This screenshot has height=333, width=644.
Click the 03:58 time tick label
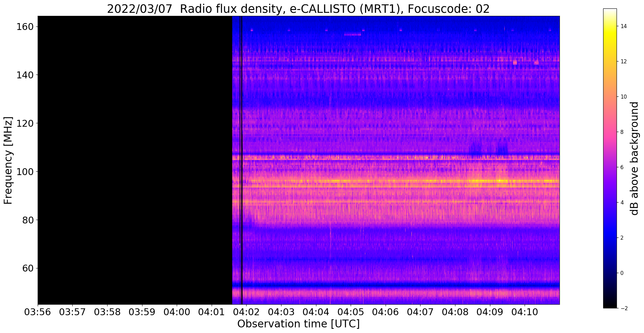[108, 312]
